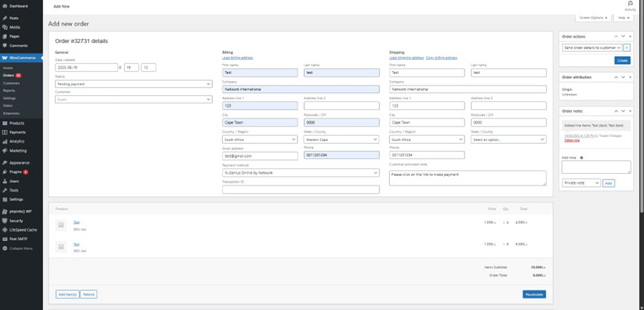Screen dimensions: 644x310
Task: Click the Load shipping address link
Action: pos(406,57)
